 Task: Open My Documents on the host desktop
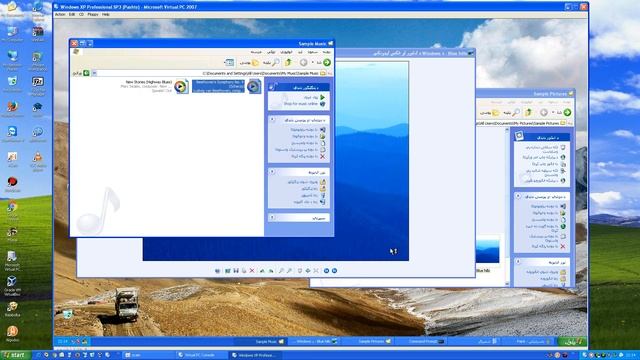click(12, 9)
